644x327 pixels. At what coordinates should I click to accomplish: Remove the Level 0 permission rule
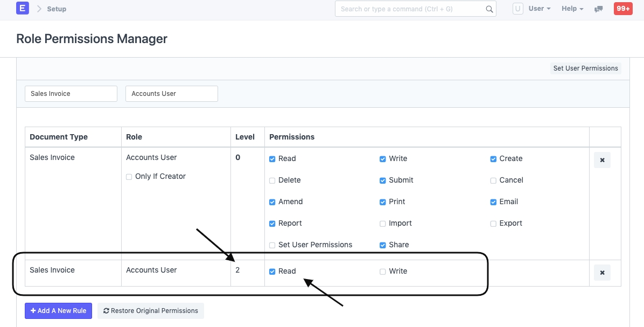pos(602,160)
